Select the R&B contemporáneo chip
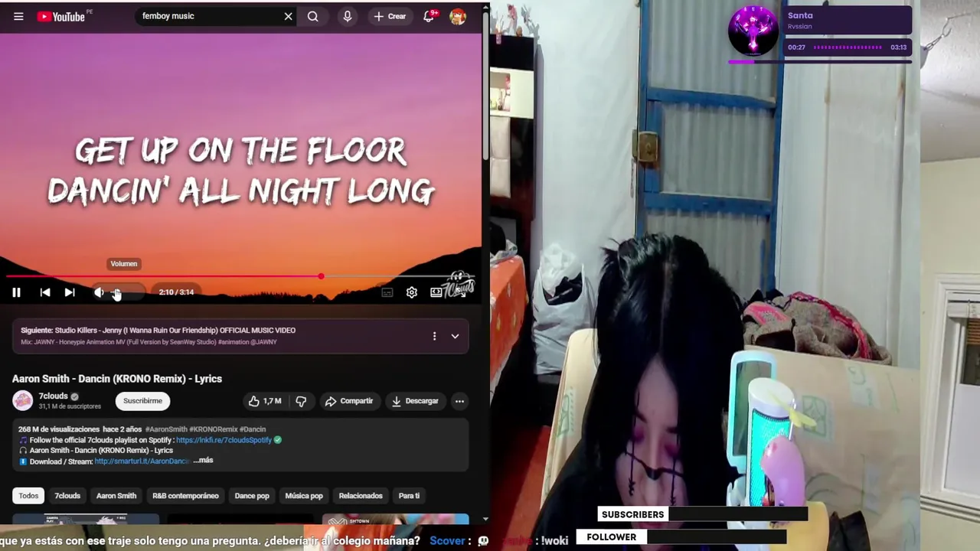The image size is (980, 551). (x=185, y=496)
